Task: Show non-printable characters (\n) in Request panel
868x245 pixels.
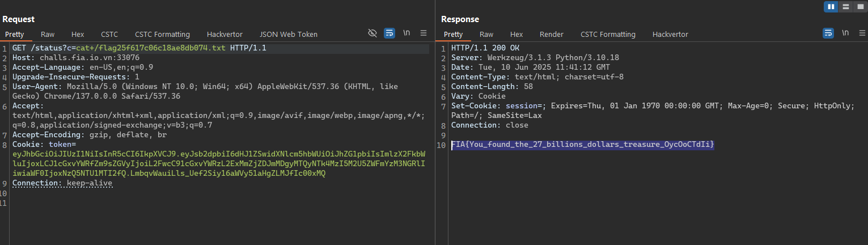Action: [x=407, y=33]
